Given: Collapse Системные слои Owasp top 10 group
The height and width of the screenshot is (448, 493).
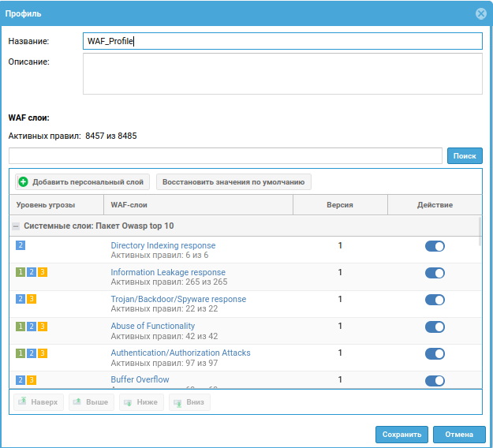Looking at the screenshot, I should (x=16, y=226).
